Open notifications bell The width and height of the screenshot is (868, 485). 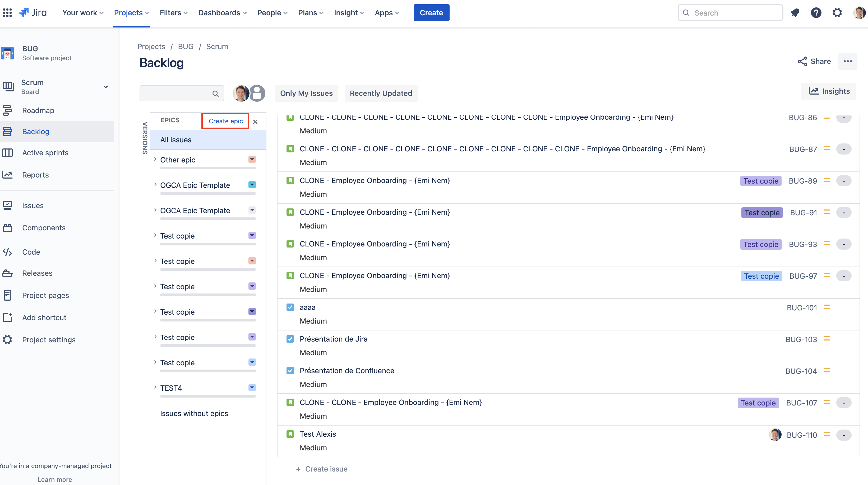click(795, 12)
